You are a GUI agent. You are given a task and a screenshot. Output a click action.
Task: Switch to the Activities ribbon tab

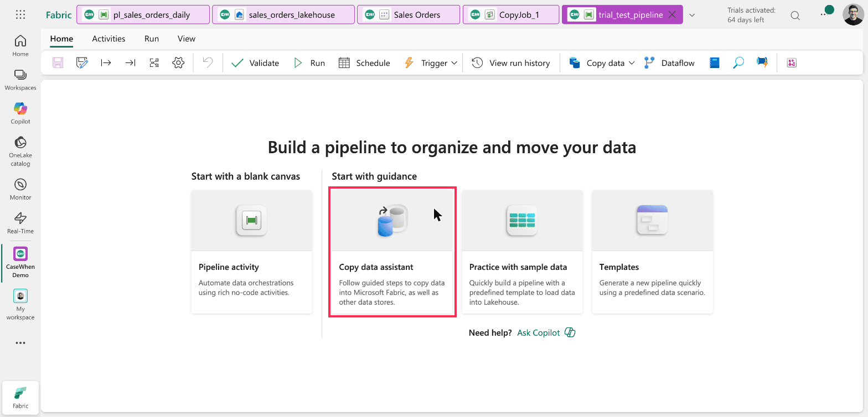(x=108, y=39)
